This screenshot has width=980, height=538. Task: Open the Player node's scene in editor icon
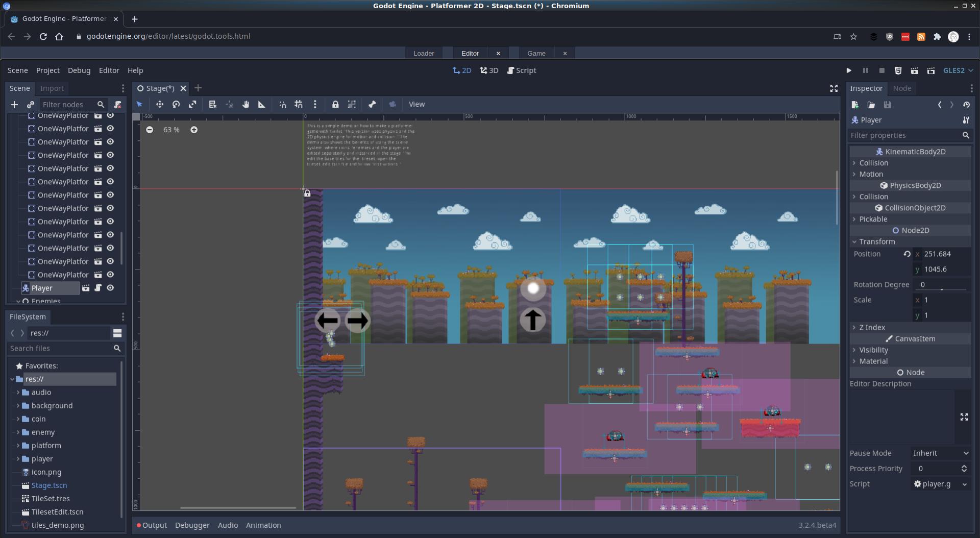click(x=86, y=288)
